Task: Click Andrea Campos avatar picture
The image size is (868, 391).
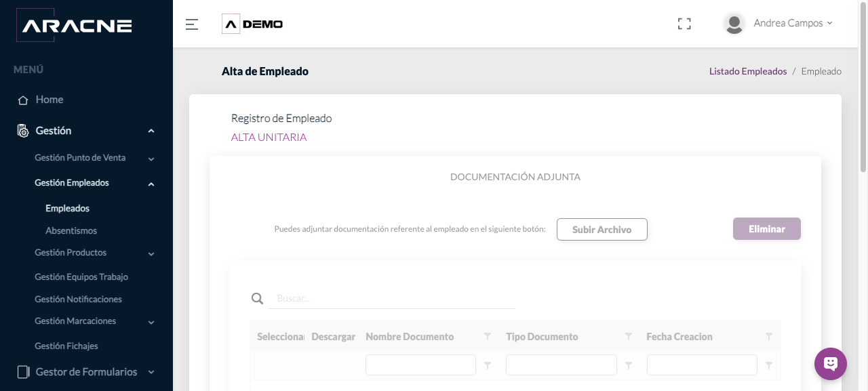Action: [734, 24]
